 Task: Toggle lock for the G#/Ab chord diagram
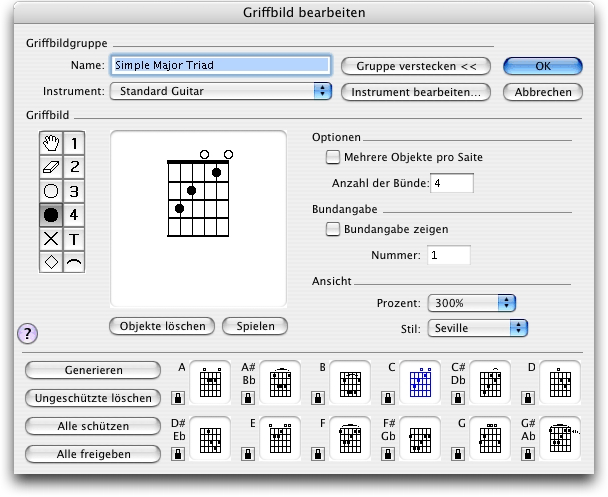tap(528, 454)
